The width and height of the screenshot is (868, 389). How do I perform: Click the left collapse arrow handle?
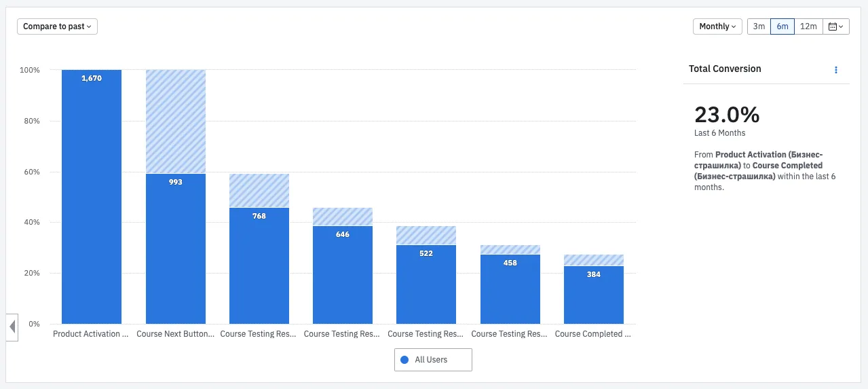pos(12,327)
